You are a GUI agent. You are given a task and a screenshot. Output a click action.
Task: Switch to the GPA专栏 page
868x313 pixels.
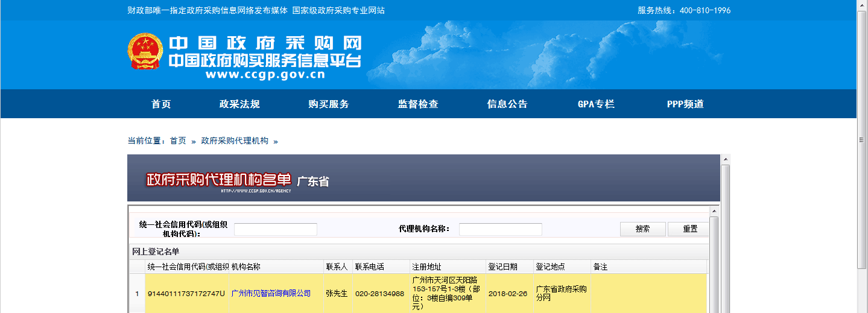596,104
